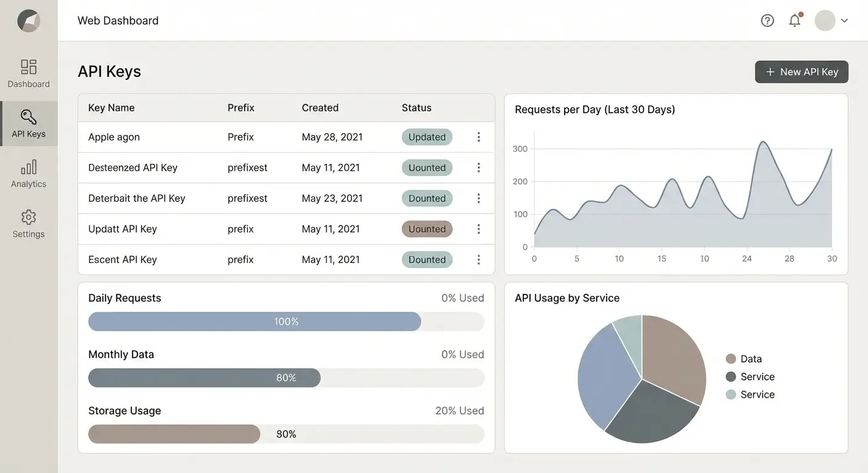Open row menu for Escent API Key
Viewport: 868px width, 473px height.
[x=478, y=260]
